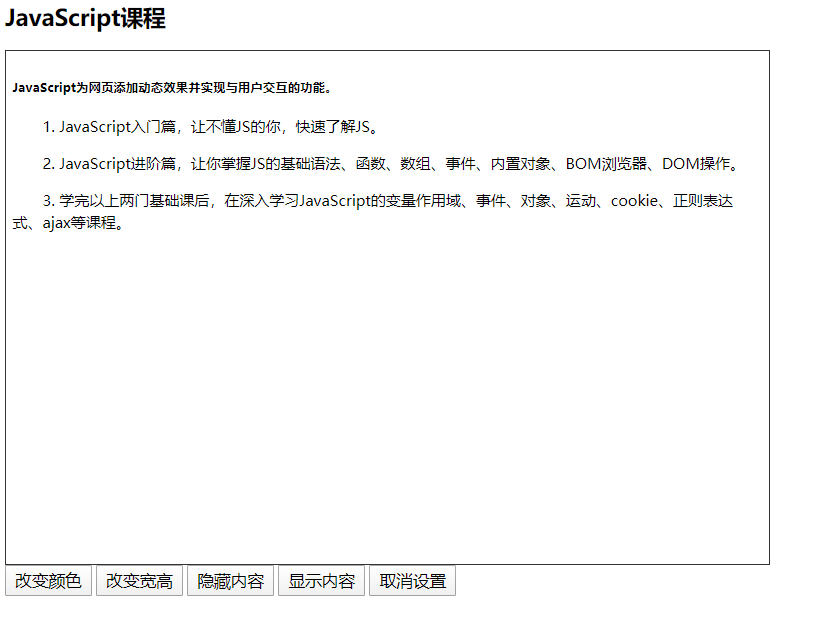Click the 基础语法 text in item 2
This screenshot has height=633, width=821.
tap(310, 164)
